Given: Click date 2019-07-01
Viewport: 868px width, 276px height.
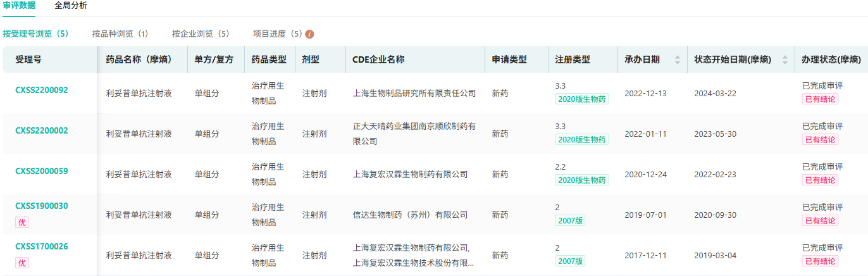Looking at the screenshot, I should click(644, 215).
